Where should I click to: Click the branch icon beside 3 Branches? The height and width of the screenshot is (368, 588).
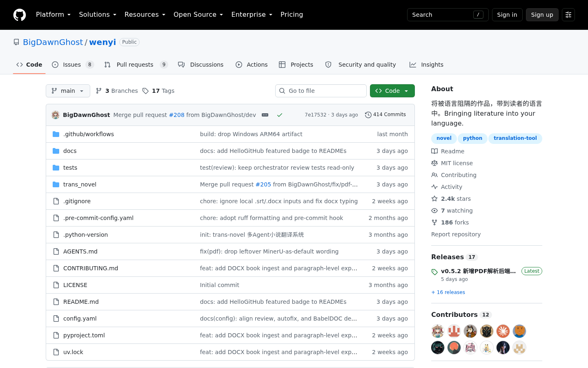[x=99, y=91]
